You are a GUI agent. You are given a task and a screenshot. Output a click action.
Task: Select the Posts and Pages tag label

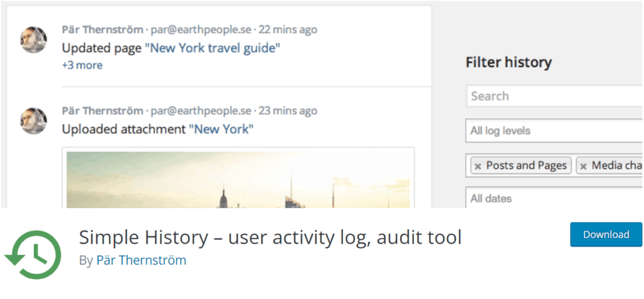[526, 166]
